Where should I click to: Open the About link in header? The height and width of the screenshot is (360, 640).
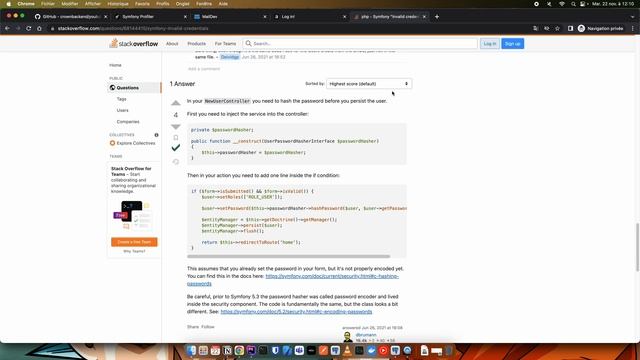click(x=172, y=44)
